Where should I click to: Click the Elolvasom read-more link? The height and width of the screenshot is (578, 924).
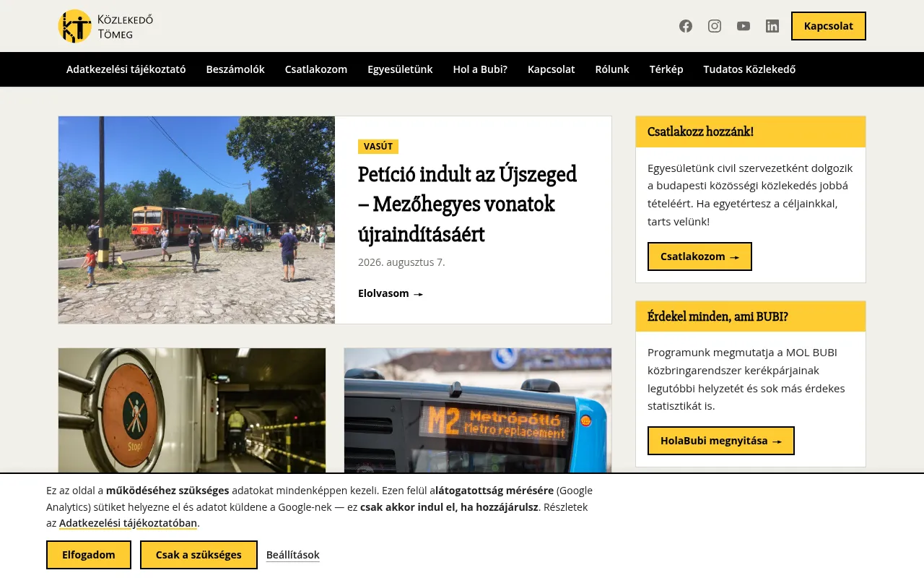coord(391,293)
